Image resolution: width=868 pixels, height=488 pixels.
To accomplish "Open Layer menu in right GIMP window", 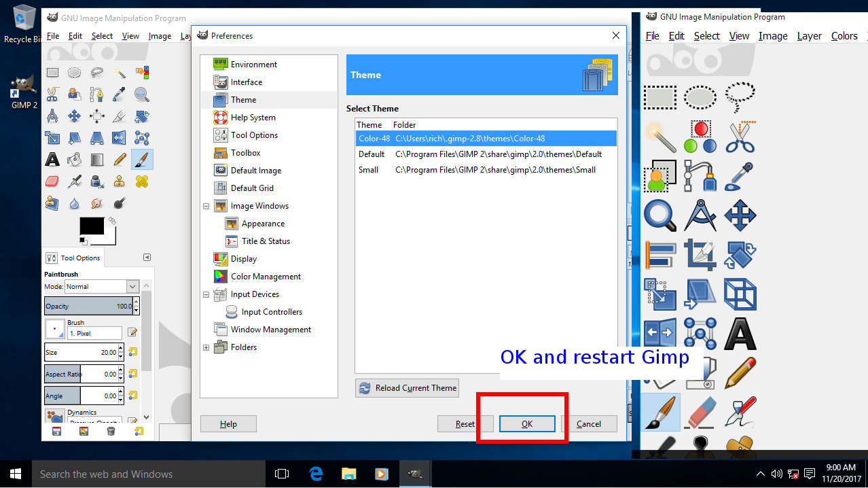I will [x=809, y=36].
